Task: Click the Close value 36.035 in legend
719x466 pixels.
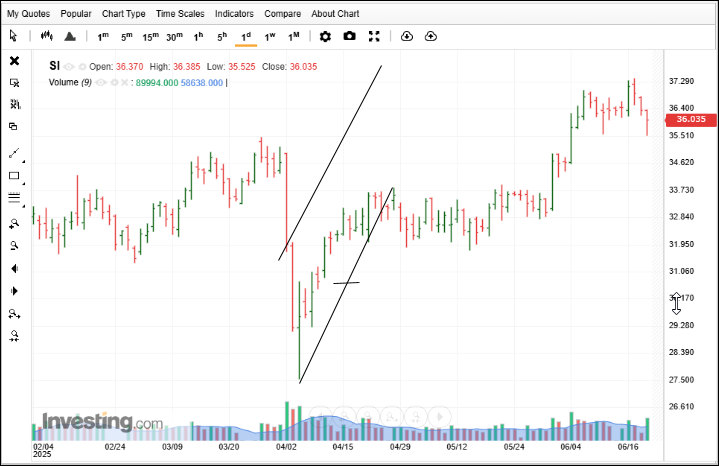Action: pyautogui.click(x=303, y=67)
